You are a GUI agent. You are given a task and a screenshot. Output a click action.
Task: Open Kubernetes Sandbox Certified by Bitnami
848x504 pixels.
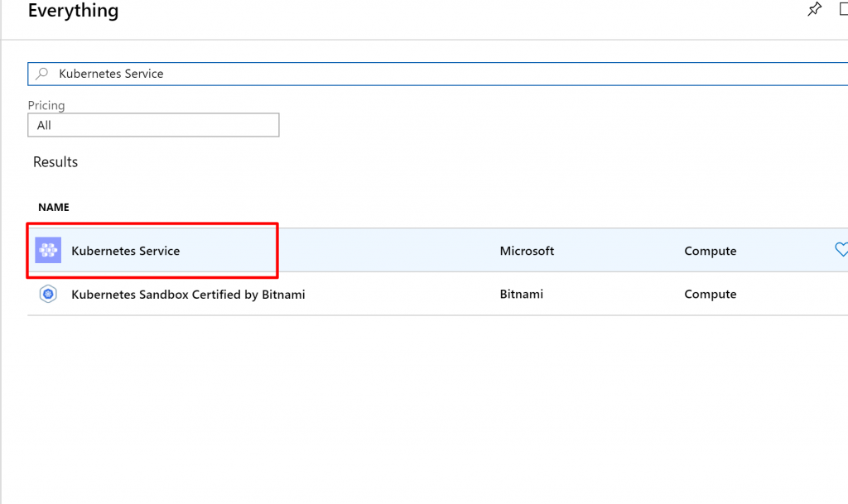pos(188,295)
